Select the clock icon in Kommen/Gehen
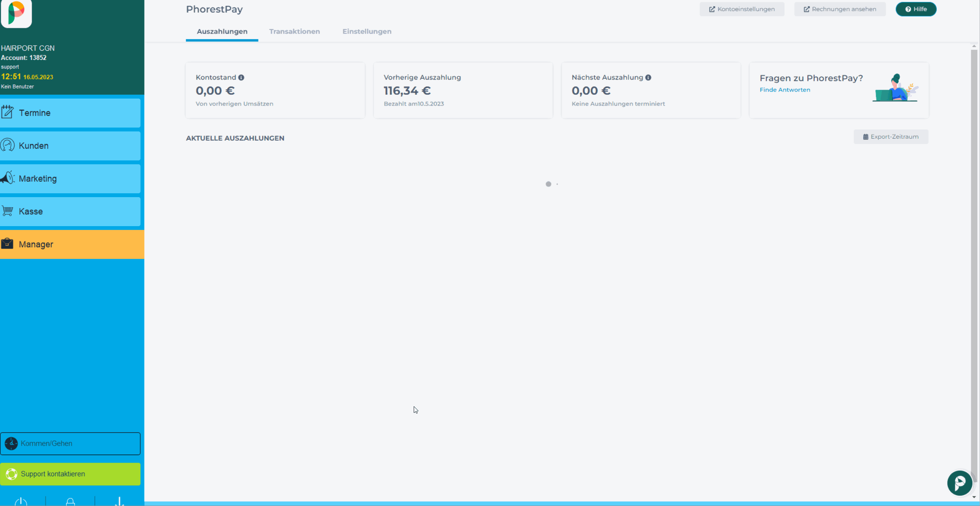Screen dimensions: 980x506 tap(11, 443)
